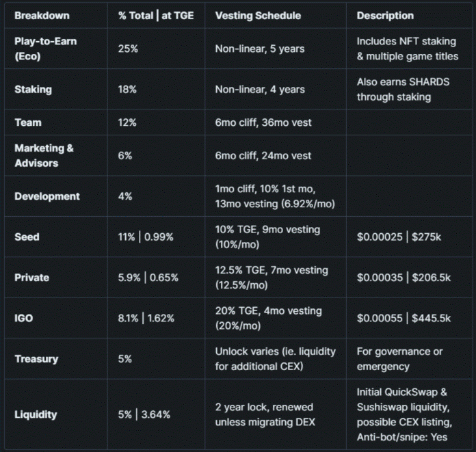This screenshot has height=452, width=476.
Task: Click the Vesting Schedule column header
Action: coord(258,16)
